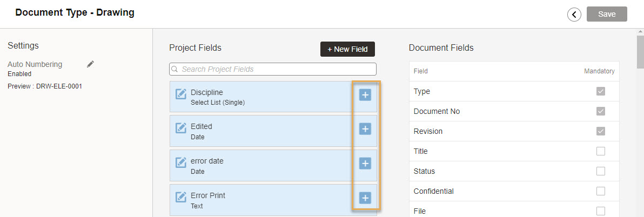This screenshot has width=644, height=217.
Task: Add the Edited field with plus icon
Action: 365,129
